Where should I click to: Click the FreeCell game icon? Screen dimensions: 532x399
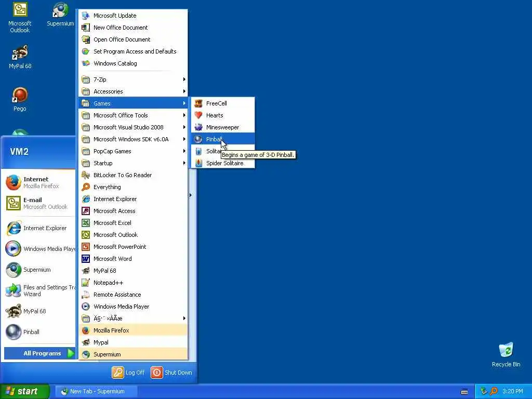point(198,103)
